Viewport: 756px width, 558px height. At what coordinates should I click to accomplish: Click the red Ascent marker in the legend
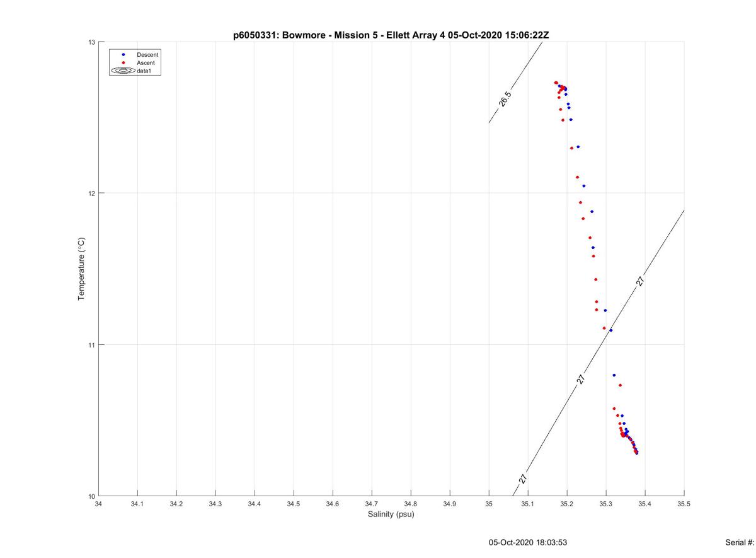pyautogui.click(x=123, y=63)
